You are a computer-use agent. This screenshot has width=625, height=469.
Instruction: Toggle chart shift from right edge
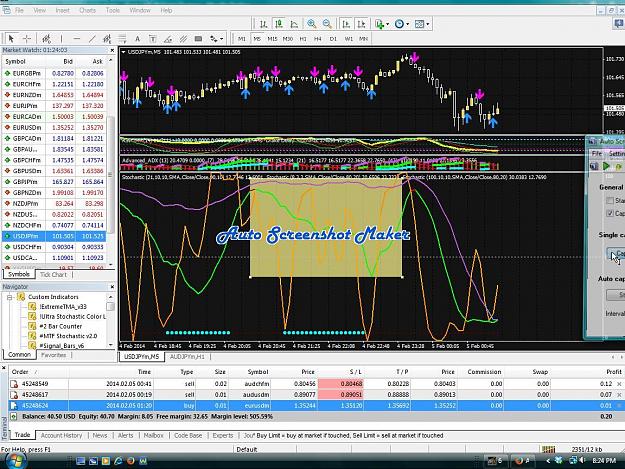tap(361, 24)
